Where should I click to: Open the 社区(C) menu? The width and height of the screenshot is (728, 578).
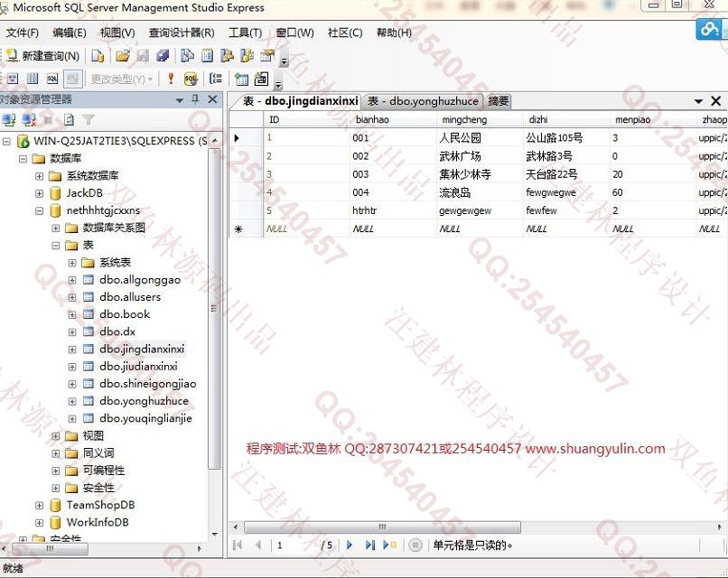345,33
